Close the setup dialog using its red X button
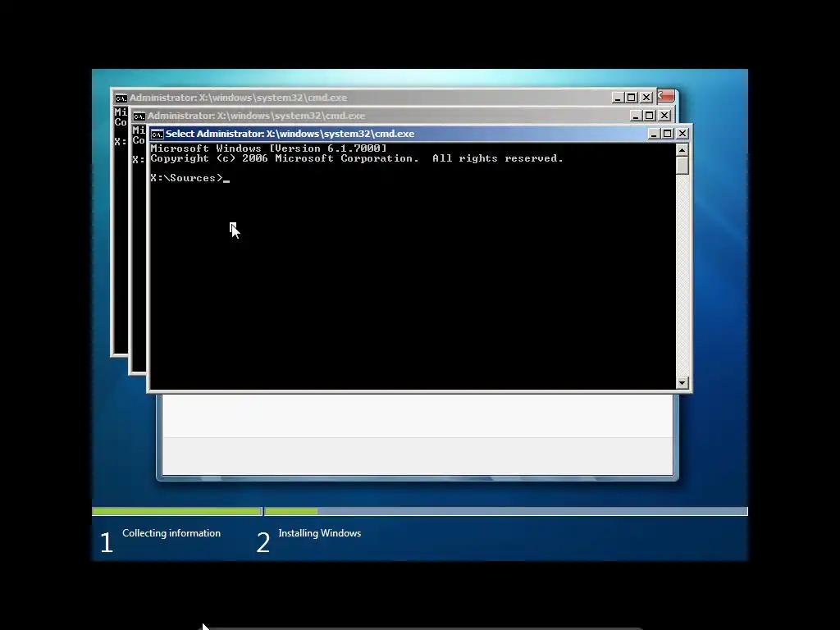Image resolution: width=840 pixels, height=630 pixels. (666, 96)
